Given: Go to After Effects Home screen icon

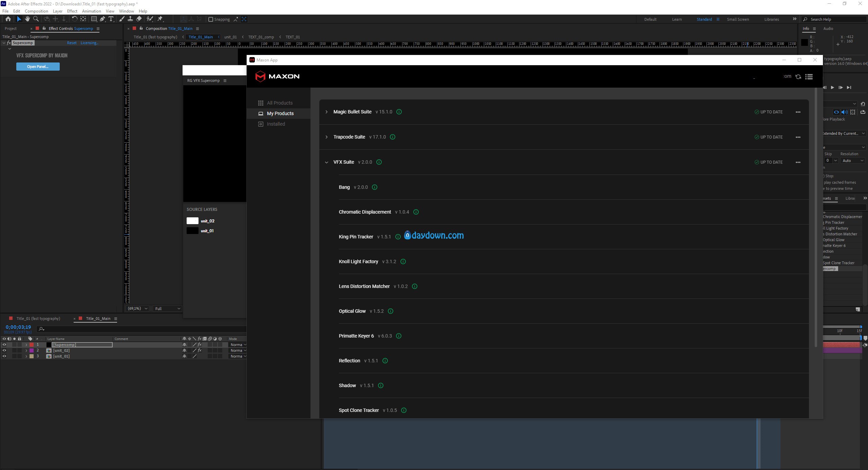Looking at the screenshot, I should click(8, 19).
